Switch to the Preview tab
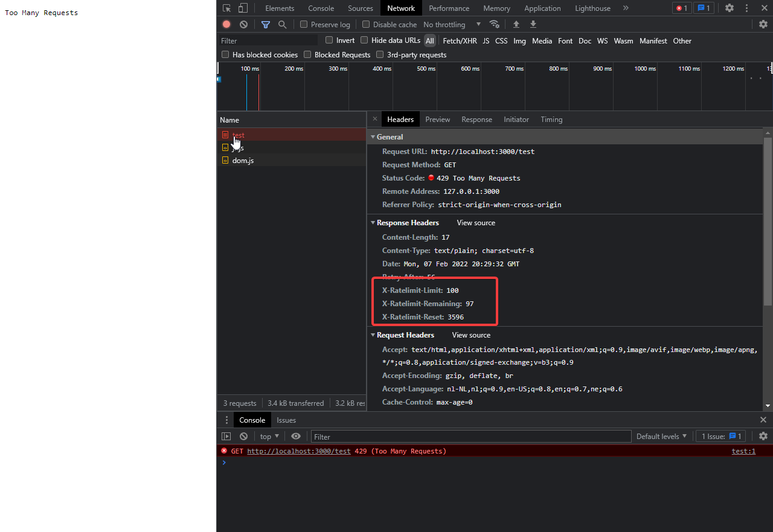This screenshot has height=532, width=773. [x=438, y=120]
